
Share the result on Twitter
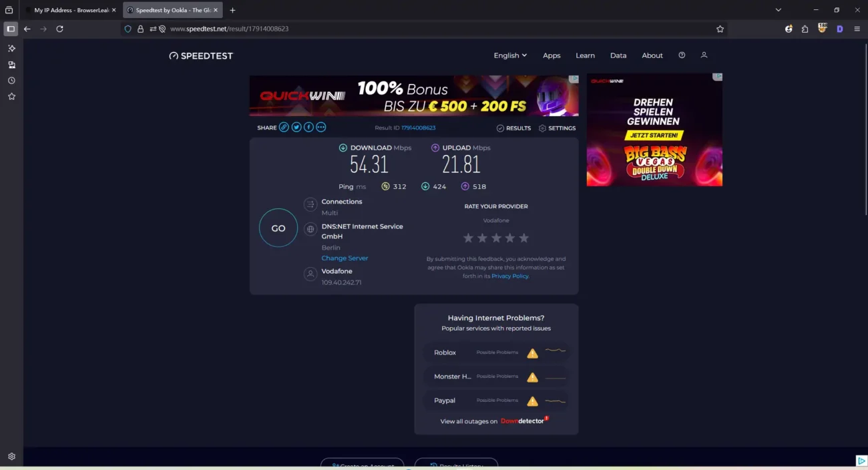coord(296,128)
